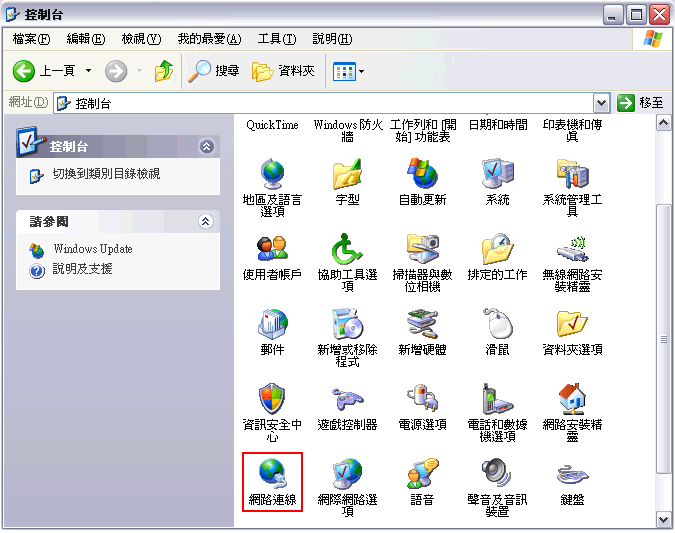Open 電源選項 icon

(x=422, y=399)
